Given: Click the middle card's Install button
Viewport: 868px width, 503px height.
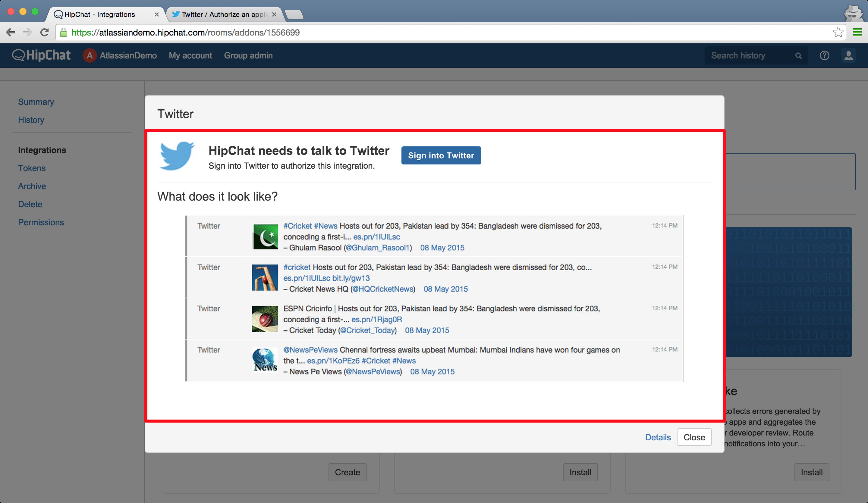Looking at the screenshot, I should click(x=580, y=472).
